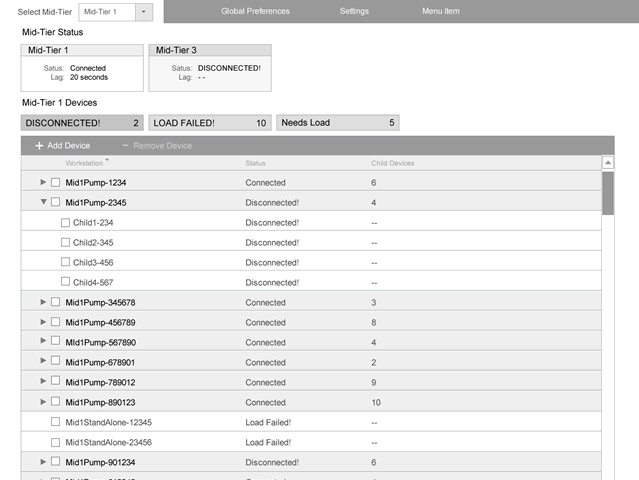Click the Menu Item tab
Screen dimensions: 639x480
441,11
